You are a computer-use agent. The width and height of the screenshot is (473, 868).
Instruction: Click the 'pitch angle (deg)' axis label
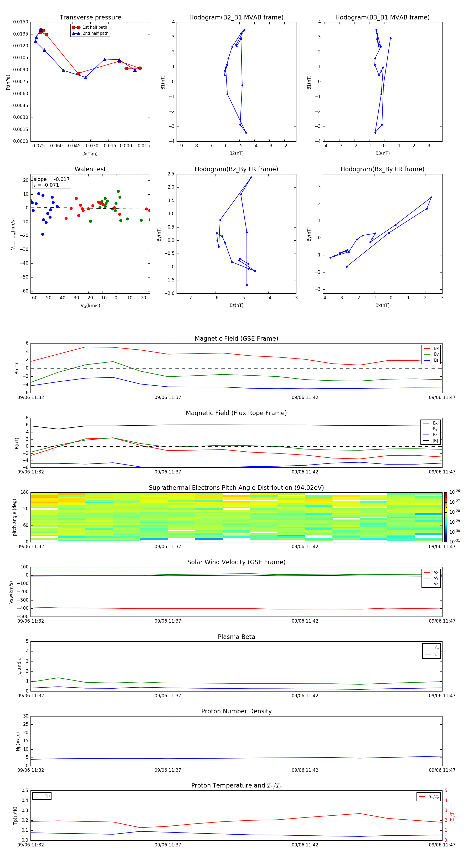click(14, 517)
